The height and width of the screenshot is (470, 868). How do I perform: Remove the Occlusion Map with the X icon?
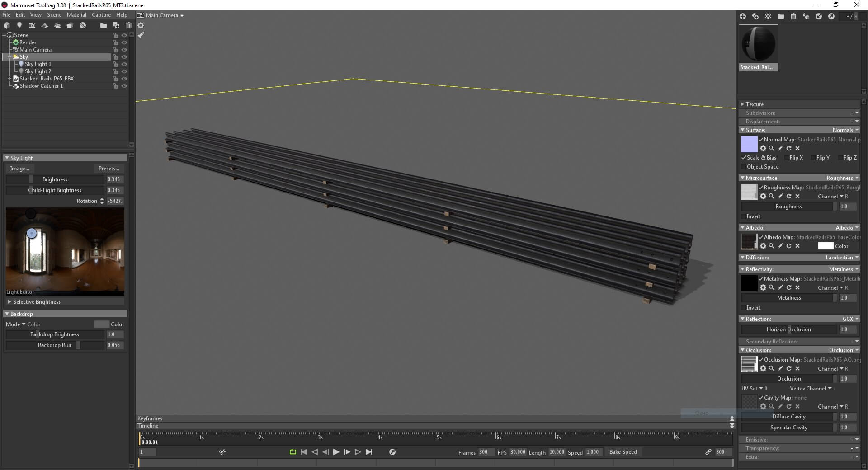point(797,368)
